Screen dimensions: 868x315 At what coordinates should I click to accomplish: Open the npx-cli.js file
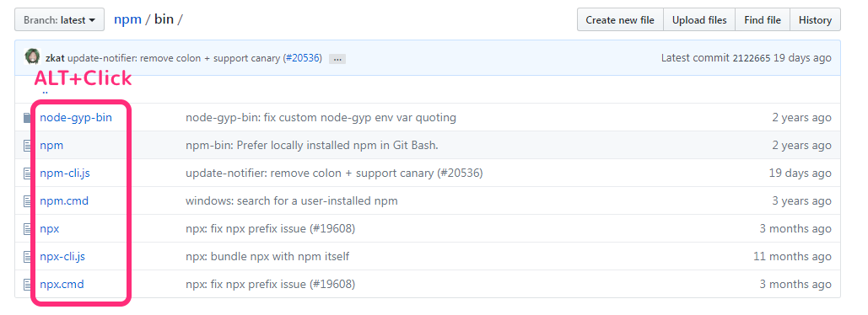click(62, 256)
